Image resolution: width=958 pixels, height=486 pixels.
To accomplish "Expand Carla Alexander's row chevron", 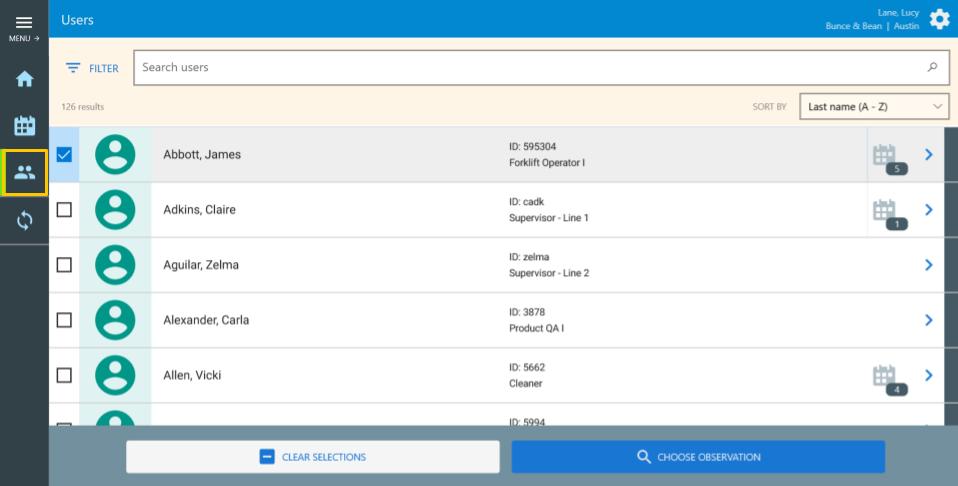I will pos(928,320).
